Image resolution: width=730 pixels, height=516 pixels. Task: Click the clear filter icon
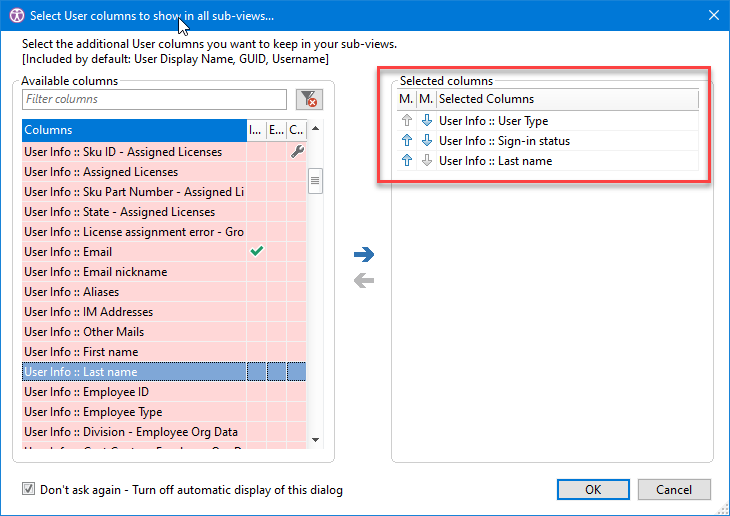309,100
